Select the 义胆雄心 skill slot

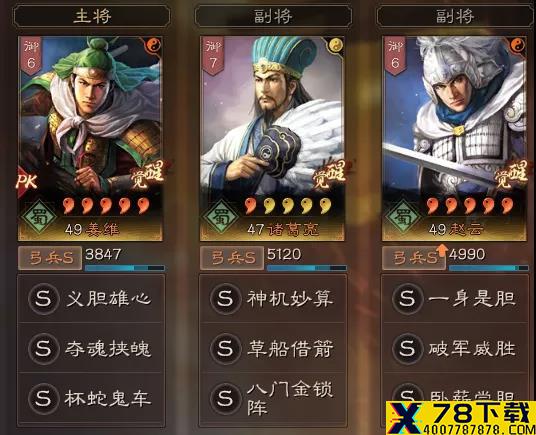coord(91,299)
